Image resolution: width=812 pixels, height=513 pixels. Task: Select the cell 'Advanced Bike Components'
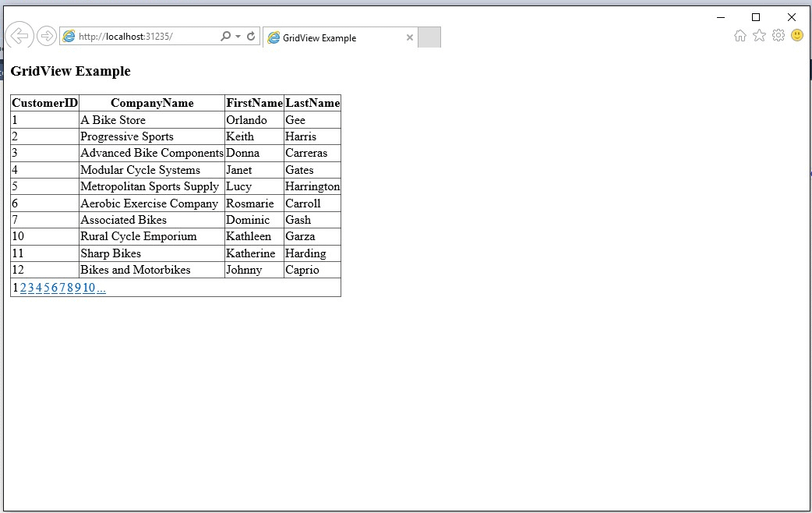(152, 153)
